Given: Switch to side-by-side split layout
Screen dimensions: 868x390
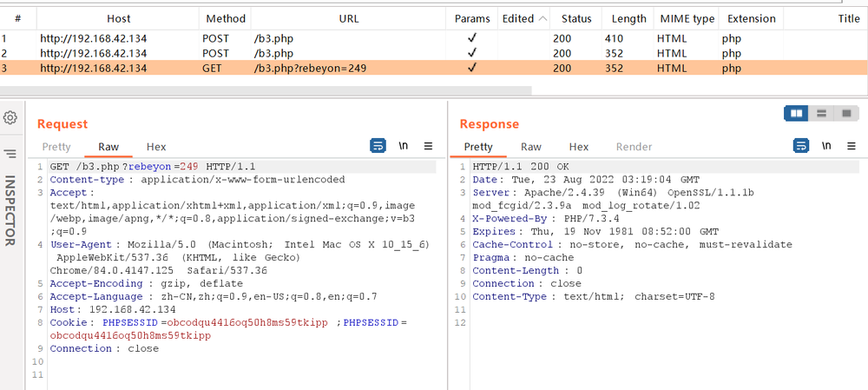Looking at the screenshot, I should (x=795, y=114).
